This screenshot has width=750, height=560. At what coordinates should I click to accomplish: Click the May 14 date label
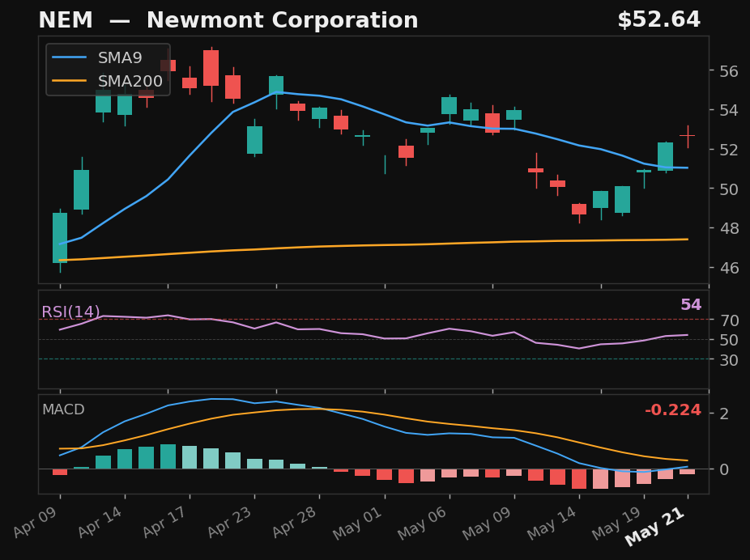[x=552, y=524]
